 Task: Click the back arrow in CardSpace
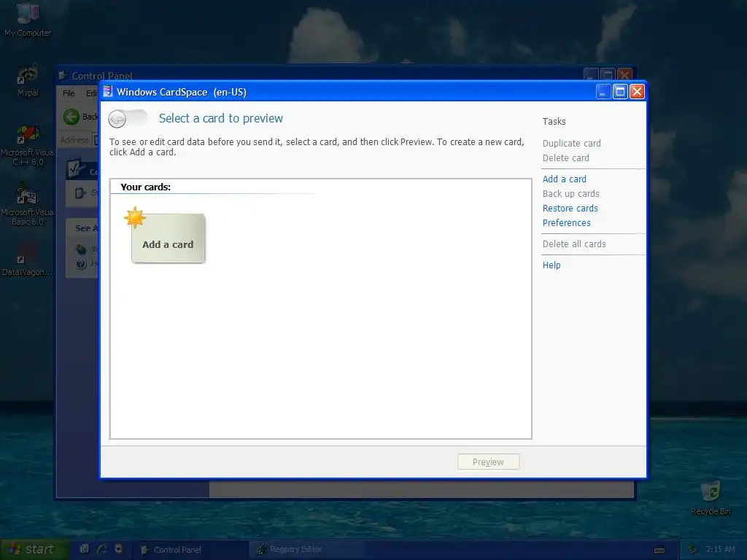117,119
